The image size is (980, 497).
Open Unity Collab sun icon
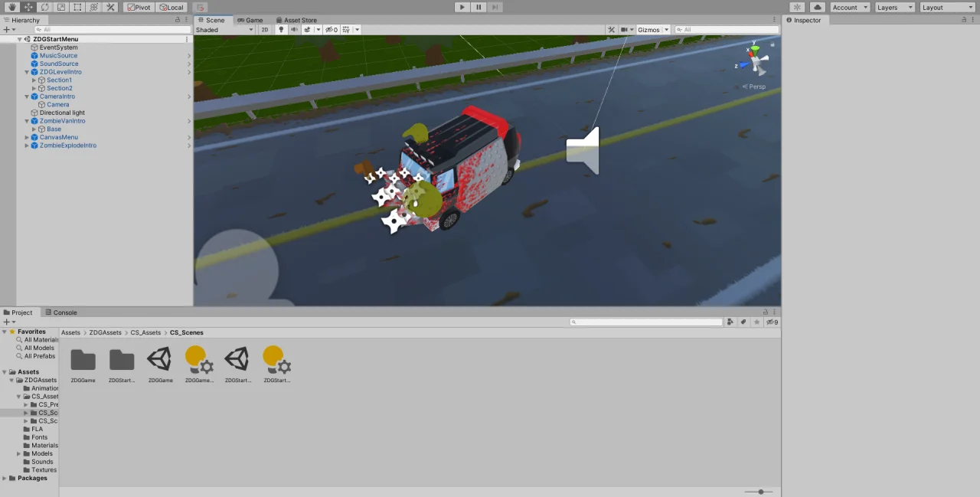pos(798,7)
